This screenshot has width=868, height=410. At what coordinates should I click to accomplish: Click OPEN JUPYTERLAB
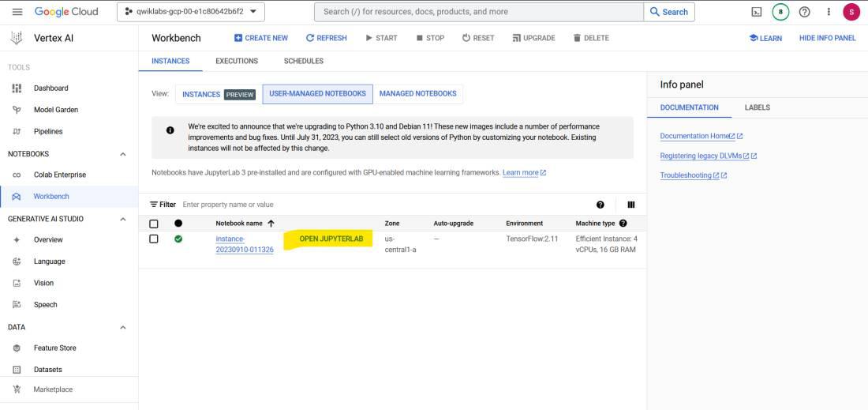[x=331, y=239]
